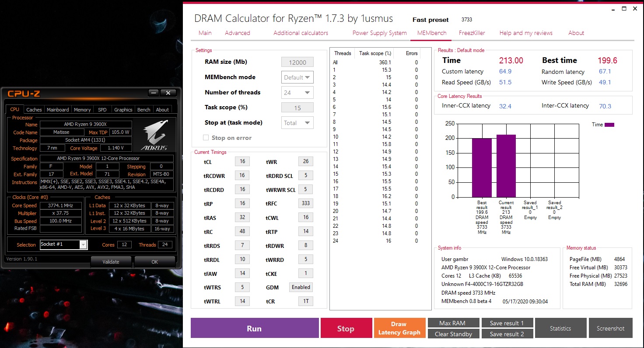Open Mainboard tab in CPU-Z
Viewport: 644px width, 348px height.
coord(58,110)
